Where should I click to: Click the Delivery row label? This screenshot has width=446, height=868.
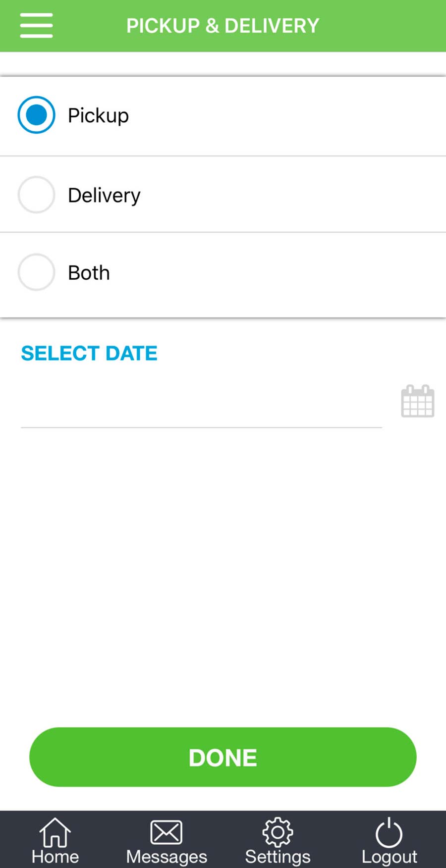(x=104, y=195)
